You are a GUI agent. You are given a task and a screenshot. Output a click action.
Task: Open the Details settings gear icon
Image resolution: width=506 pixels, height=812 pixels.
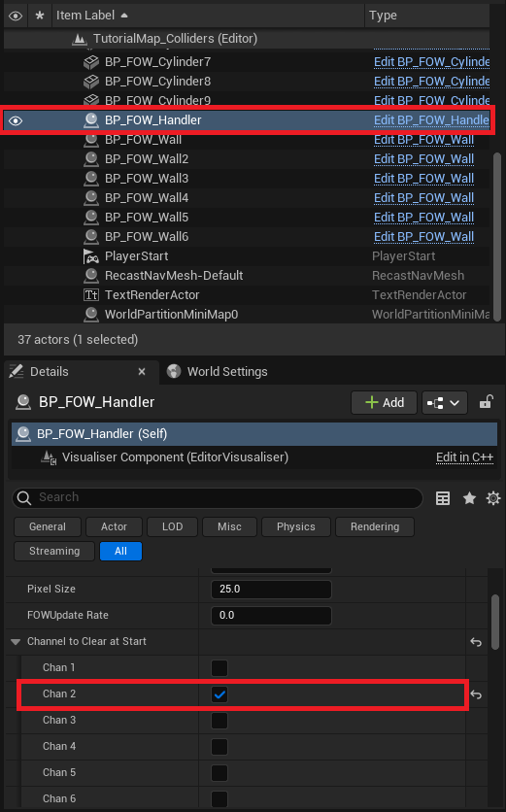click(493, 498)
